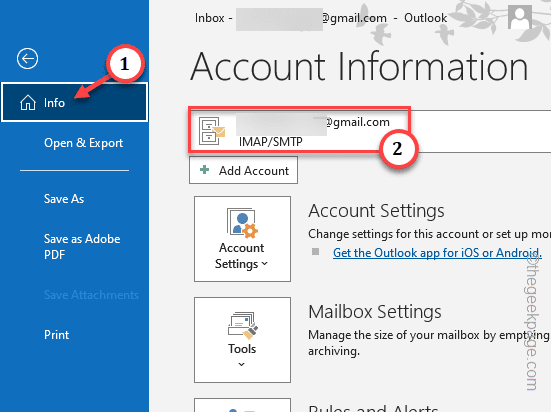Click the IMAP/SMTP label

coord(271,142)
